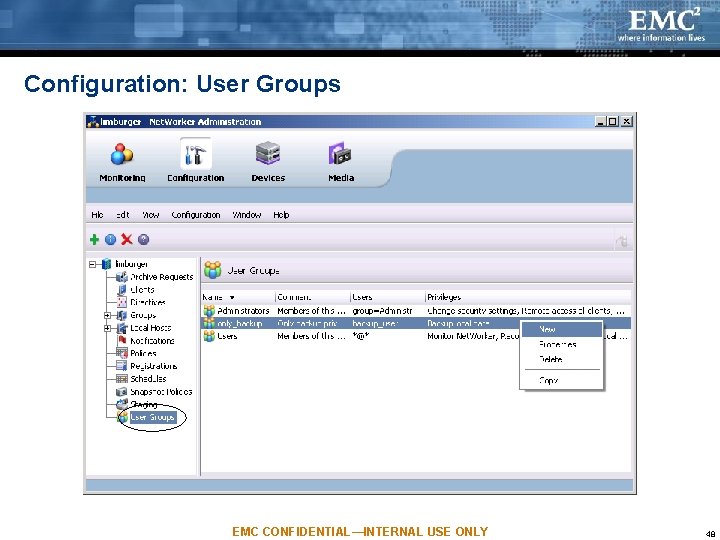Click the *@* users cell
The height and width of the screenshot is (540, 720).
(x=361, y=336)
